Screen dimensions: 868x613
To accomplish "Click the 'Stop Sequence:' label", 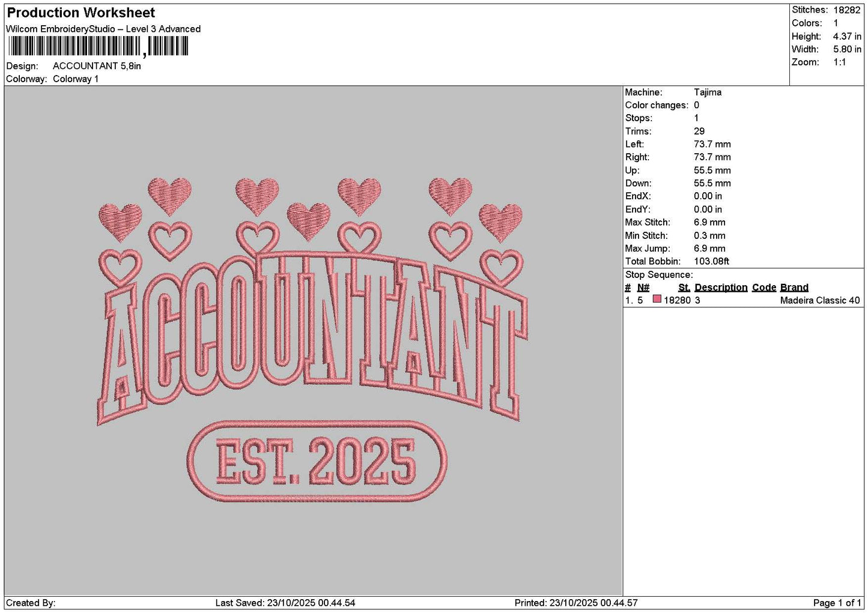I will click(659, 275).
